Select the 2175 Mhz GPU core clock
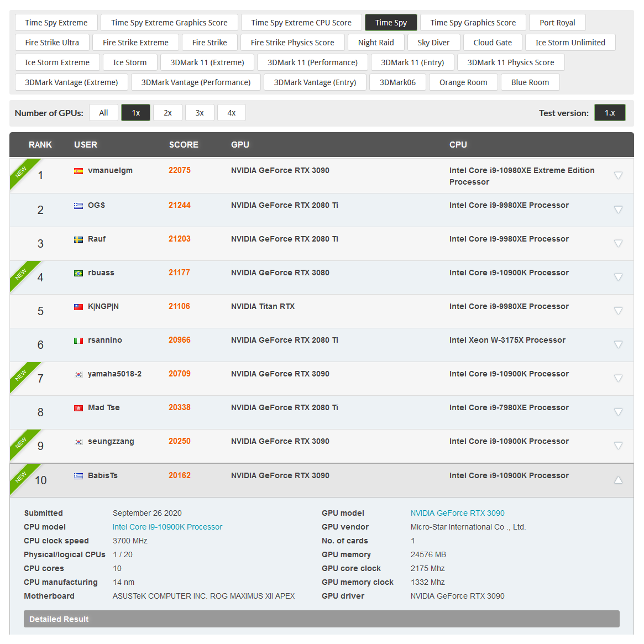Viewport: 644px width, 644px height. pyautogui.click(x=427, y=568)
